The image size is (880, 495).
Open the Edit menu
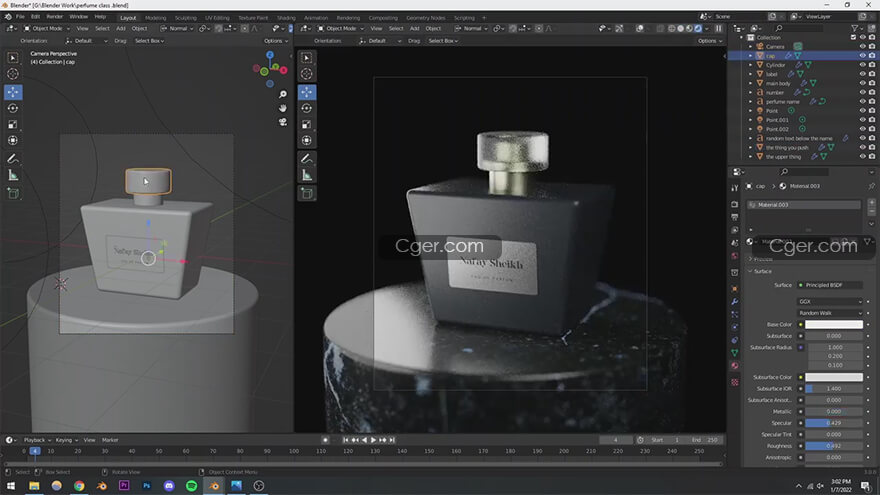pyautogui.click(x=35, y=17)
